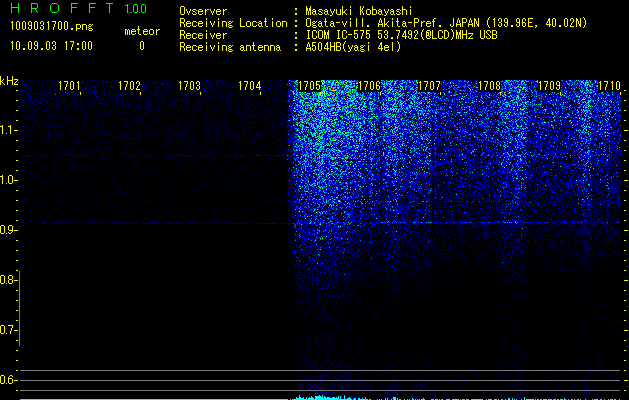Screen dimensions: 629x400
Task: Click the Receiving antenna label
Action: [230, 47]
